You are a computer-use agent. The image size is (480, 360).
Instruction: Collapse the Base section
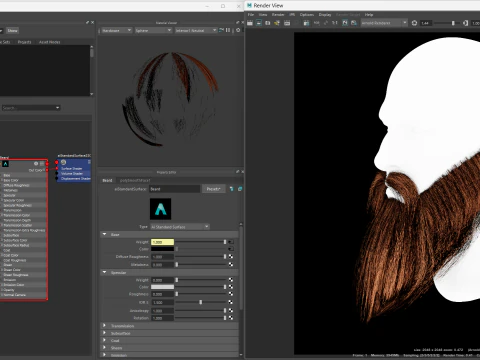pos(104,235)
